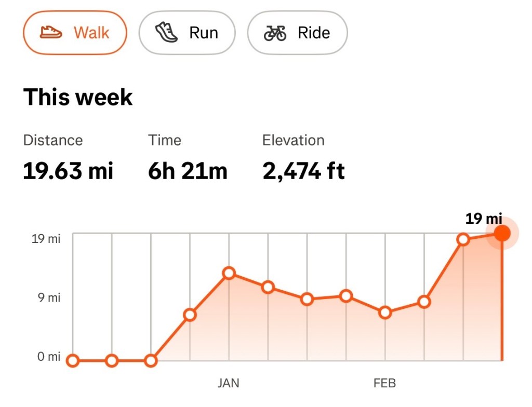Screen dimensions: 532x407
Task: Click the Ride bicycle icon
Action: point(276,32)
